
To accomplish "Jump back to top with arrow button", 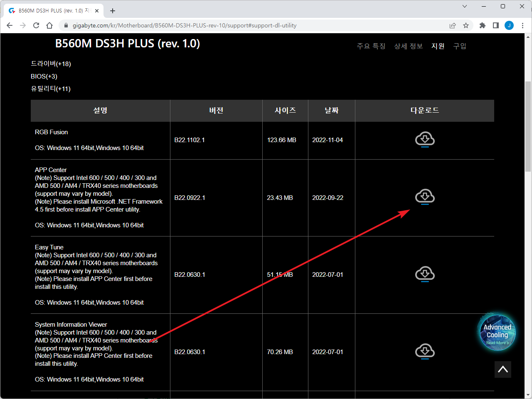I will pos(503,369).
